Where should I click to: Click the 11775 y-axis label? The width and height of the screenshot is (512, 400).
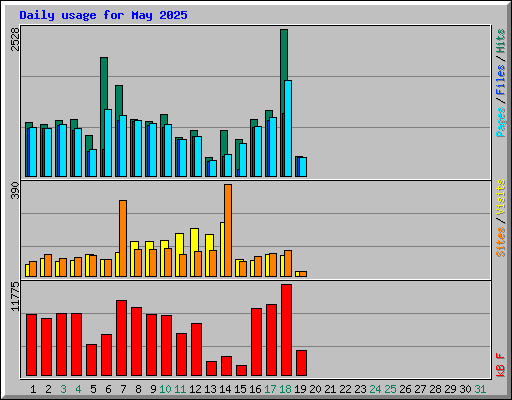pyautogui.click(x=15, y=296)
